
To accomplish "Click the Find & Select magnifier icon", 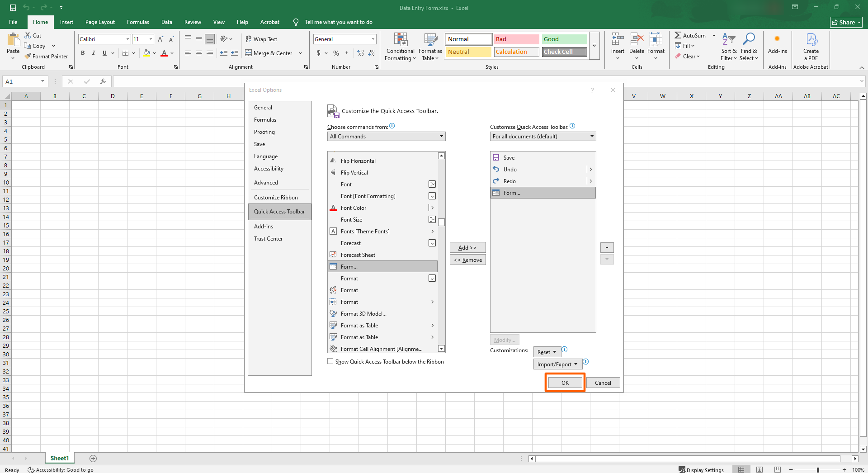I will tap(749, 39).
